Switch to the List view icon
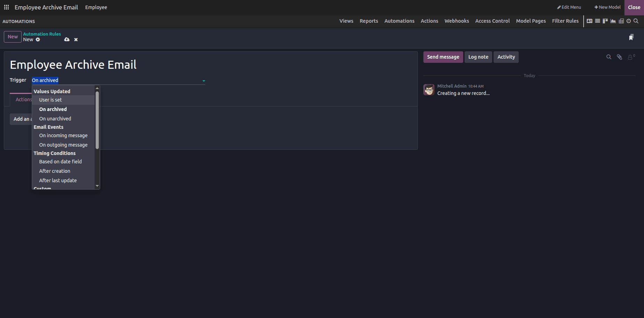 tap(598, 21)
